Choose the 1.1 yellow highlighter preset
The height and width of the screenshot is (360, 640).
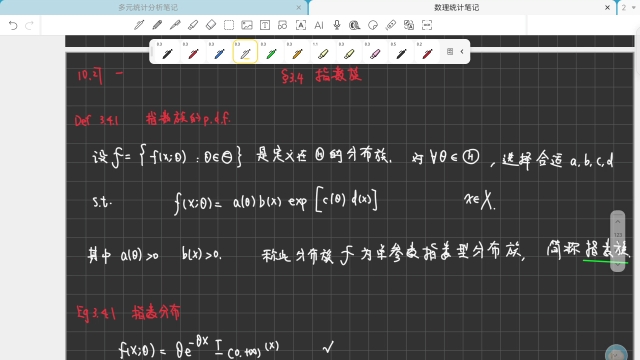click(x=323, y=52)
